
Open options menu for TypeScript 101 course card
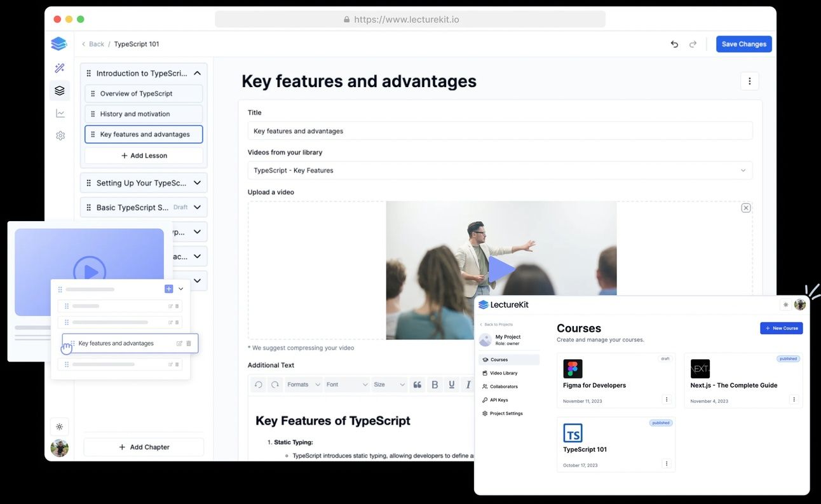tap(667, 464)
